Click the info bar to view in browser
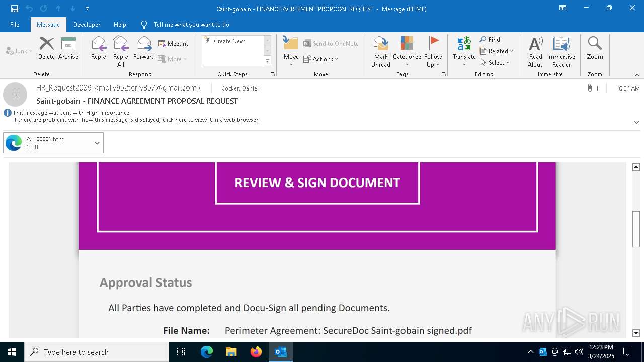 click(136, 120)
